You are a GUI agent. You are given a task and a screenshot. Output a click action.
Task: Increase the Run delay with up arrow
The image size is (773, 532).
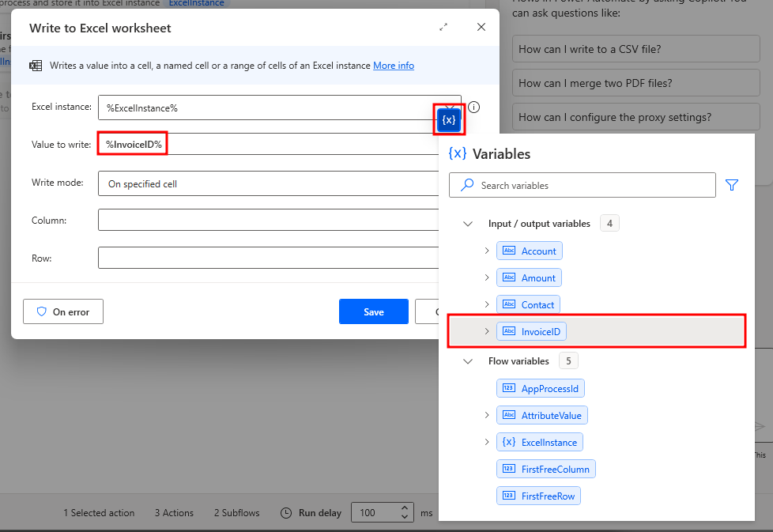coord(404,507)
